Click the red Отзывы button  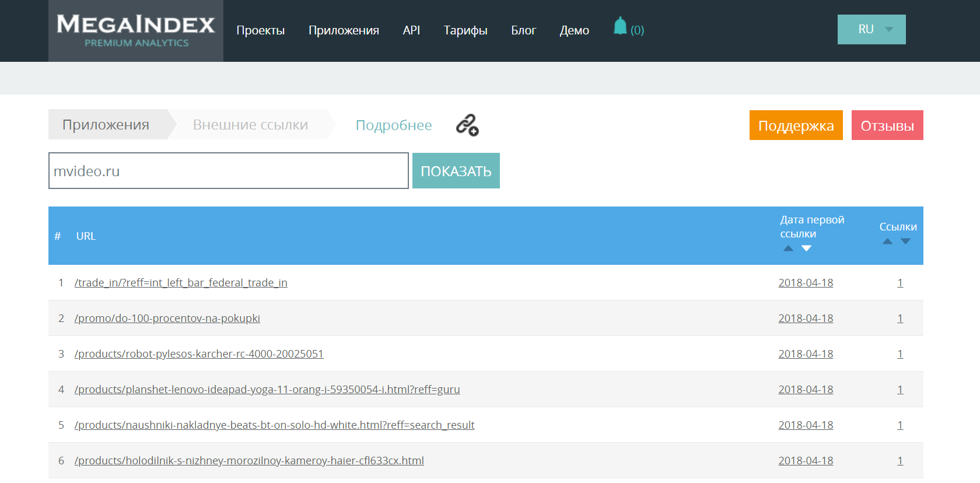(x=887, y=125)
